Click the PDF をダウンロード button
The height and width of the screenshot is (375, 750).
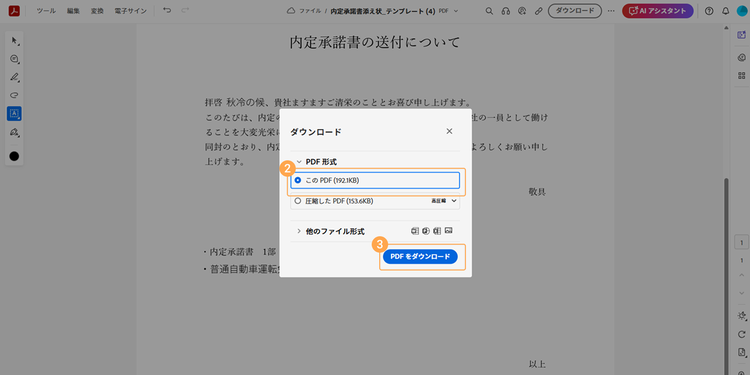point(420,257)
